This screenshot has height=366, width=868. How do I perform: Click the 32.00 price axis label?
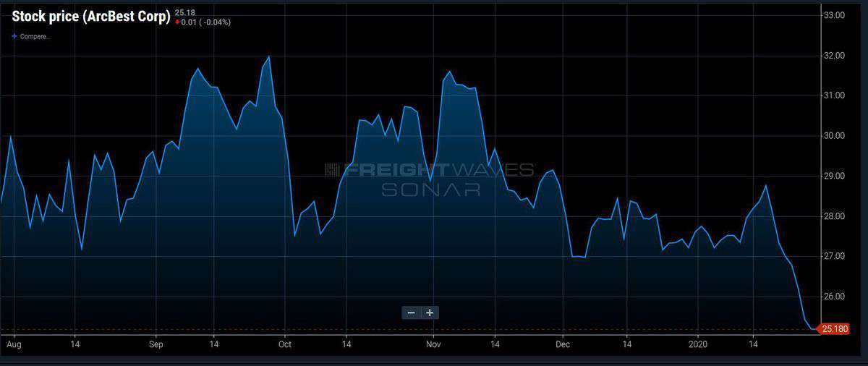tap(835, 56)
